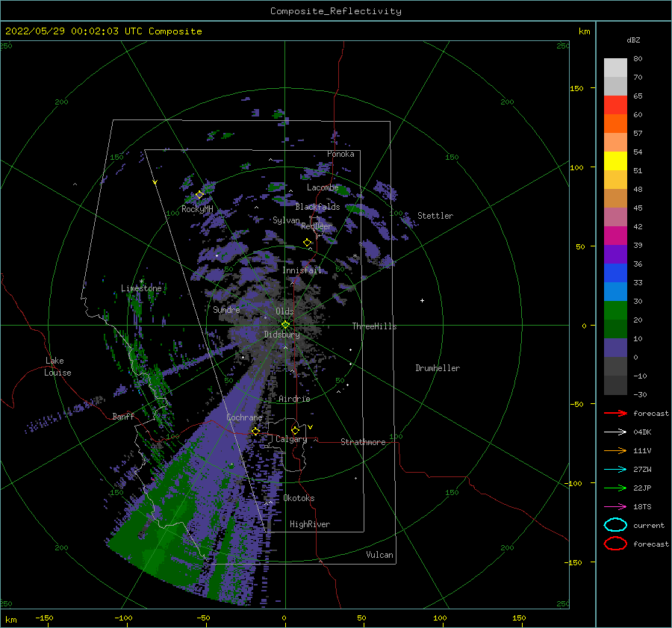This screenshot has height=628, width=672.
Task: Click the magenta swatch between 42 and 39 dBZ
Action: click(x=615, y=235)
